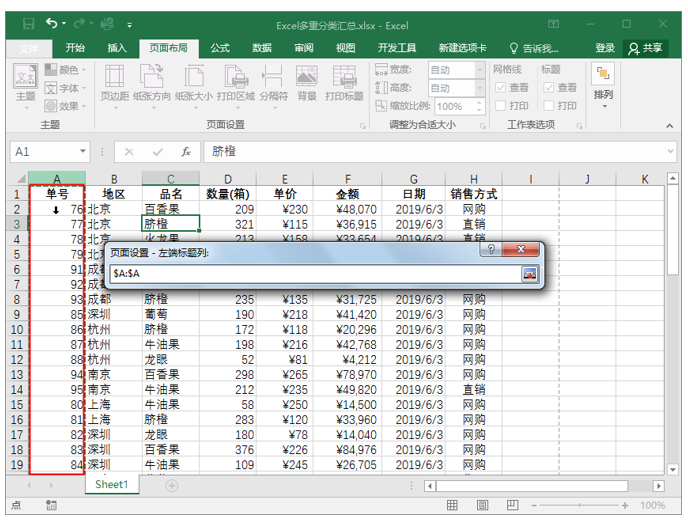
Task: Open Customize Quick Access Toolbar dropdown
Action: (x=129, y=25)
